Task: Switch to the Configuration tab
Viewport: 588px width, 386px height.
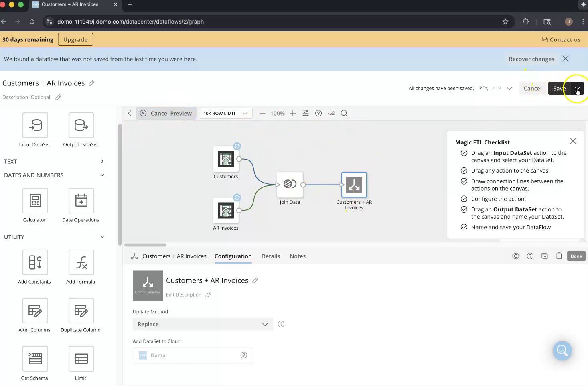Action: coord(233,256)
